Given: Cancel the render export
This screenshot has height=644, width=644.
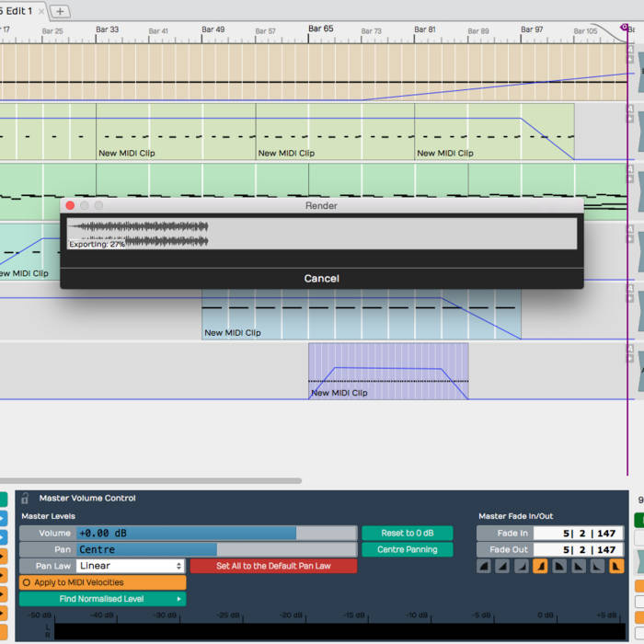Looking at the screenshot, I should click(x=321, y=279).
